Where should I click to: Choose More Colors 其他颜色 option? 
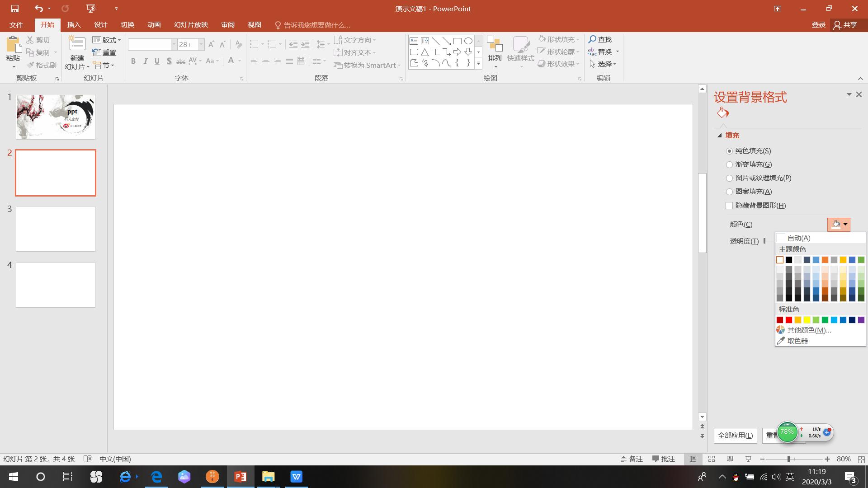point(808,330)
